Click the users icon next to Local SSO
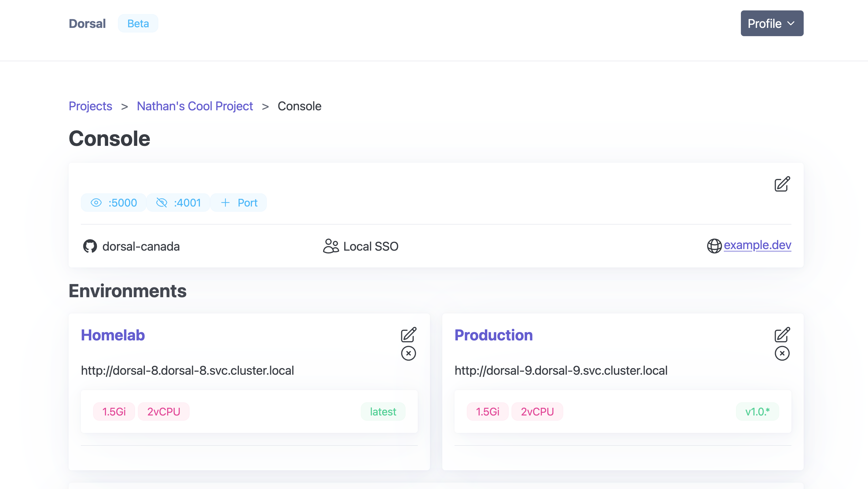The height and width of the screenshot is (489, 868). click(x=331, y=246)
